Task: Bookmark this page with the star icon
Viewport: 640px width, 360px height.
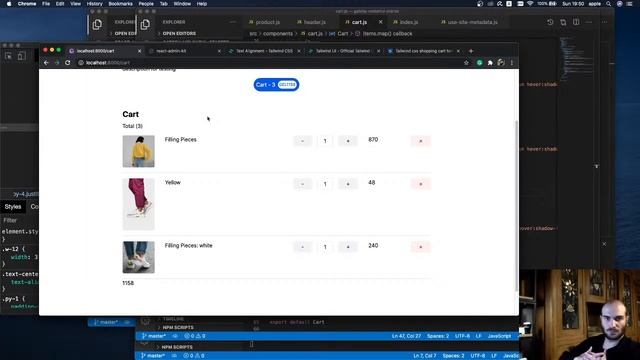Action: pyautogui.click(x=466, y=63)
